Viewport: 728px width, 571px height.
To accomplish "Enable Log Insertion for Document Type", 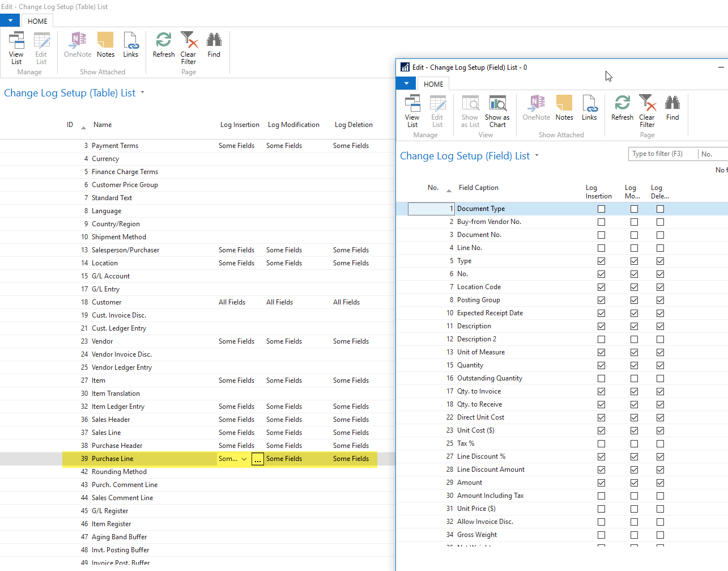I will [601, 209].
